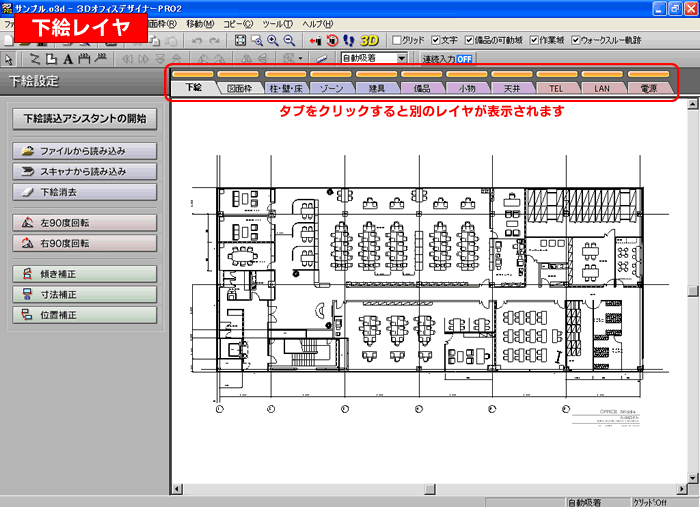Click the fit-to-window view icon

(240, 40)
